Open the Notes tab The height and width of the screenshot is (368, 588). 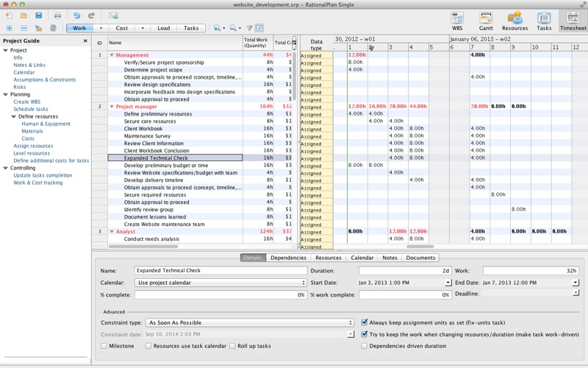(x=390, y=258)
